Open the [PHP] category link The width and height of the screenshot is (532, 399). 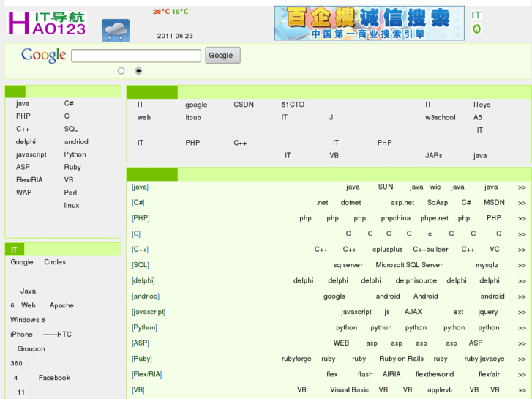[x=141, y=218]
